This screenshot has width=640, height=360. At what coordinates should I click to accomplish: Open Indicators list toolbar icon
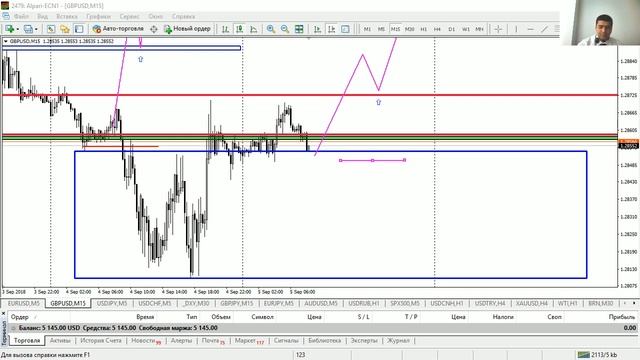(345, 29)
